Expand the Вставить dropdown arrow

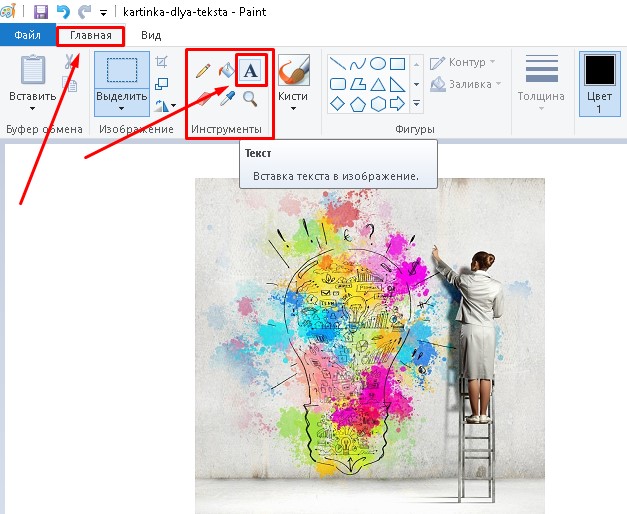pyautogui.click(x=33, y=108)
